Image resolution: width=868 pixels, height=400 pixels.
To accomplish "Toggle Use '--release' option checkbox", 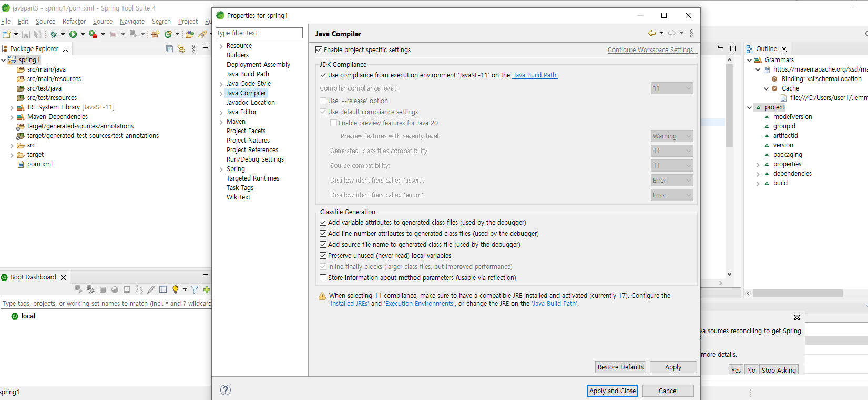I will pos(323,101).
